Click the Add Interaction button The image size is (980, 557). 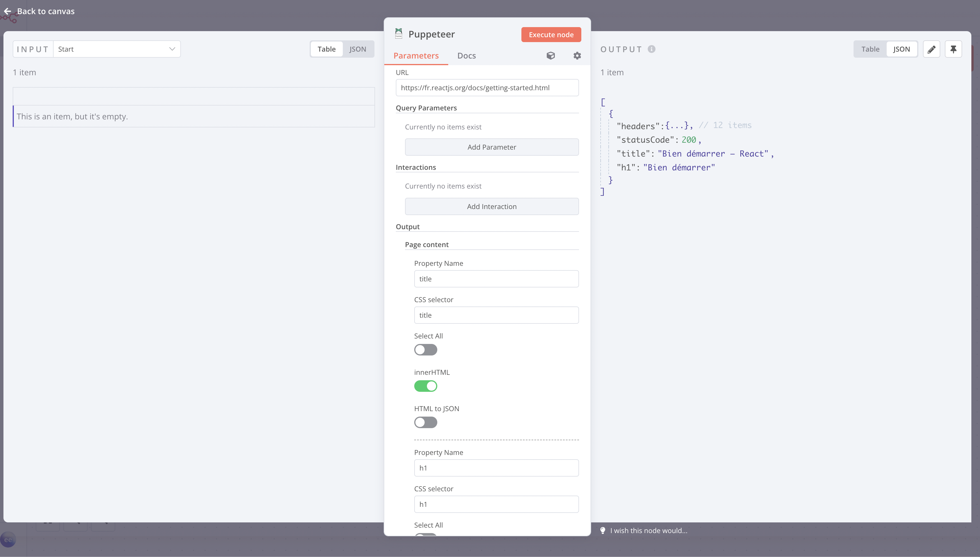[491, 207]
